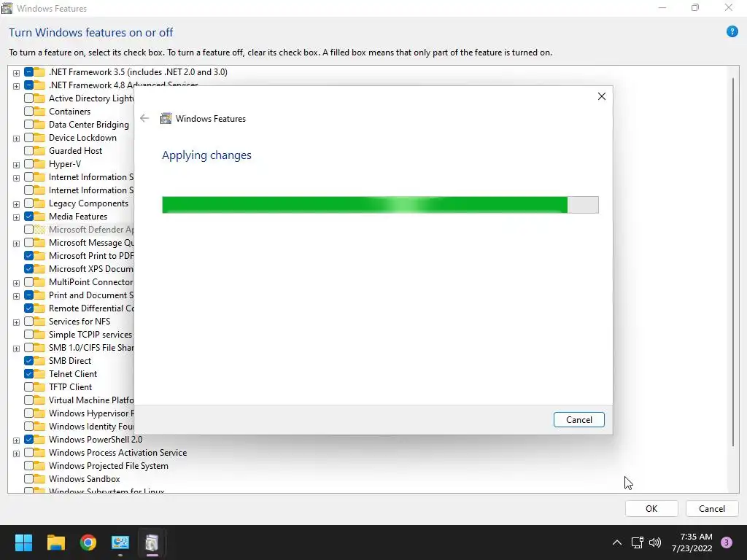Expand Windows Process Activation Service node
Image resolution: width=747 pixels, height=560 pixels.
pyautogui.click(x=16, y=454)
